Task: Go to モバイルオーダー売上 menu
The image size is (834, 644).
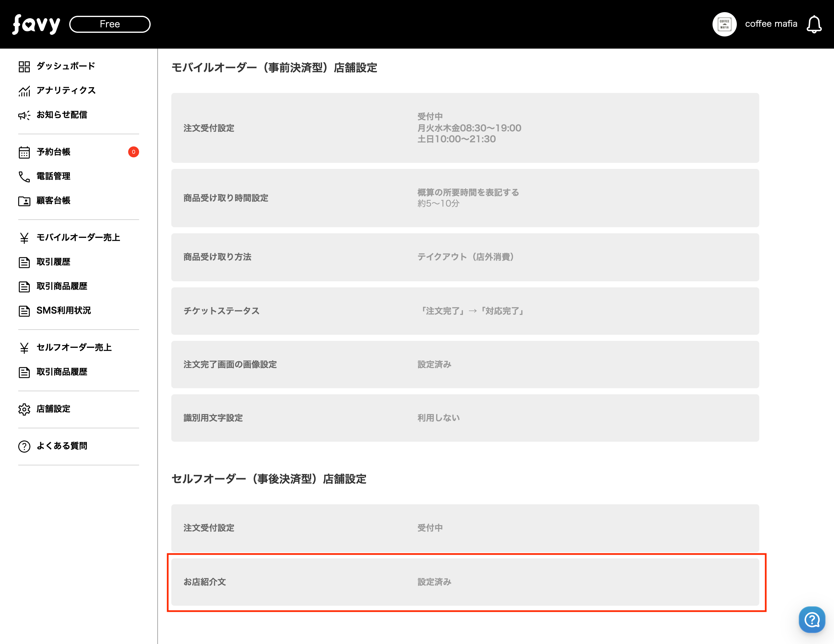Action: pos(78,238)
